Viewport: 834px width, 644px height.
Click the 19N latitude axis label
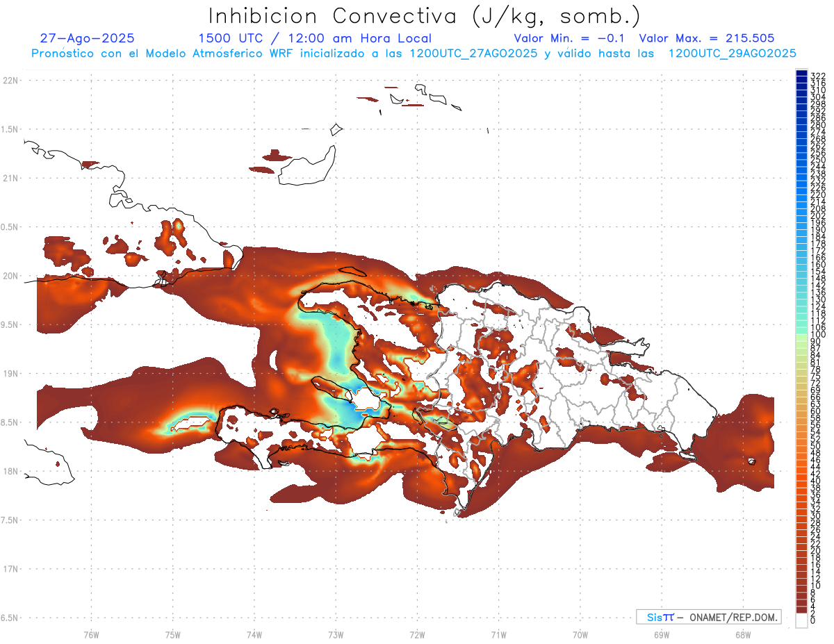click(x=11, y=374)
